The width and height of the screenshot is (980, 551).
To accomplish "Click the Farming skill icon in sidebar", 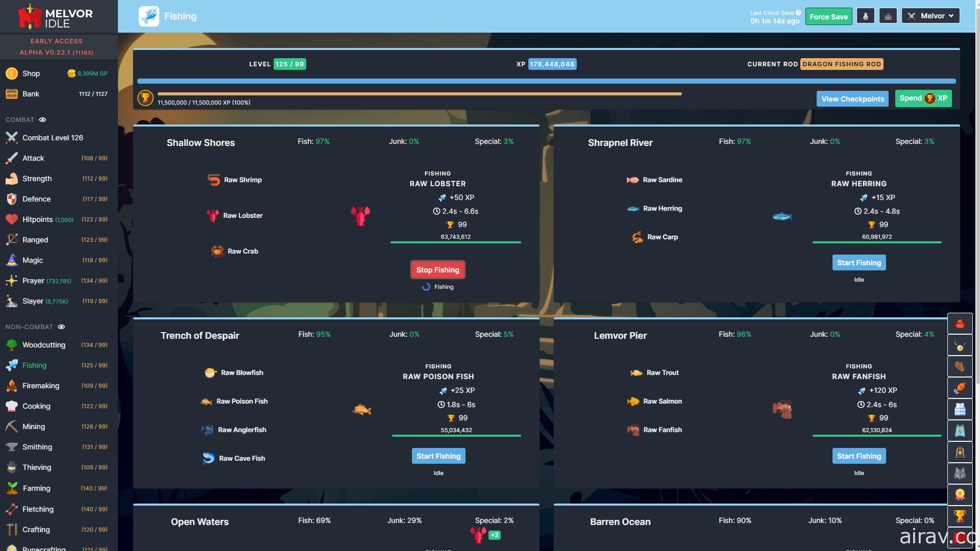I will tap(11, 487).
